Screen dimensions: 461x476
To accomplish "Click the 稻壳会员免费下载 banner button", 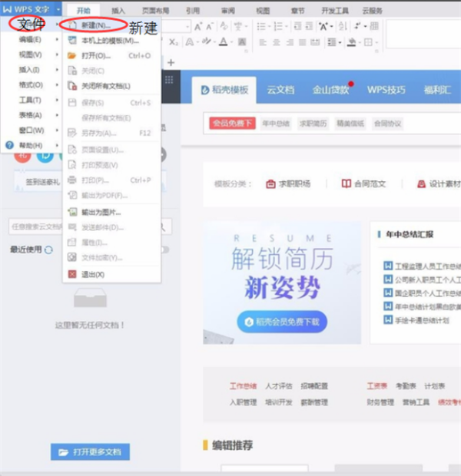I will pos(282,322).
